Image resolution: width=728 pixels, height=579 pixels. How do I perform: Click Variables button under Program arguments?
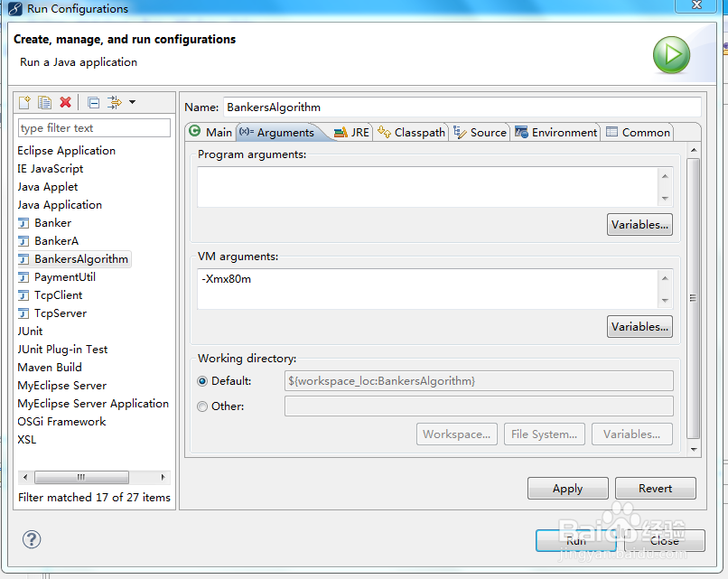(x=639, y=225)
